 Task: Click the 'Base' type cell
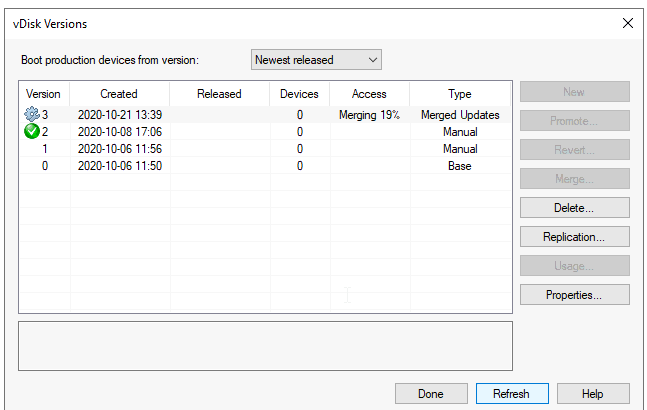coord(460,166)
